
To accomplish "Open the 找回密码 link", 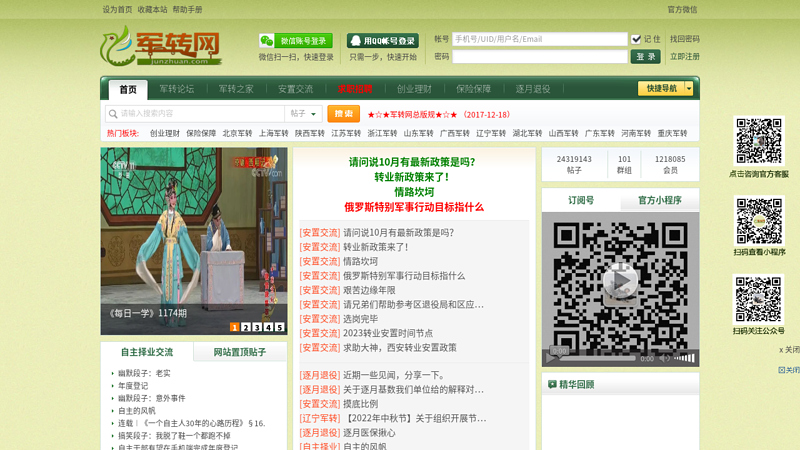I will point(685,39).
